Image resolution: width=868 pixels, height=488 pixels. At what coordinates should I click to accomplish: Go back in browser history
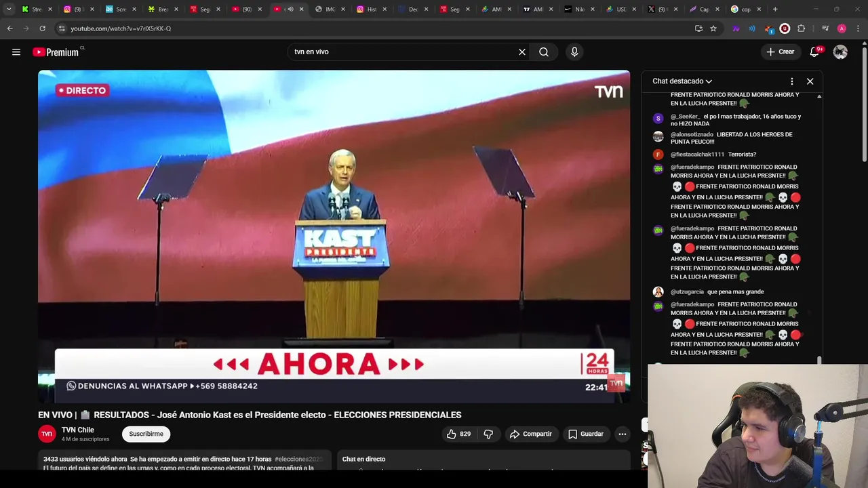click(9, 28)
